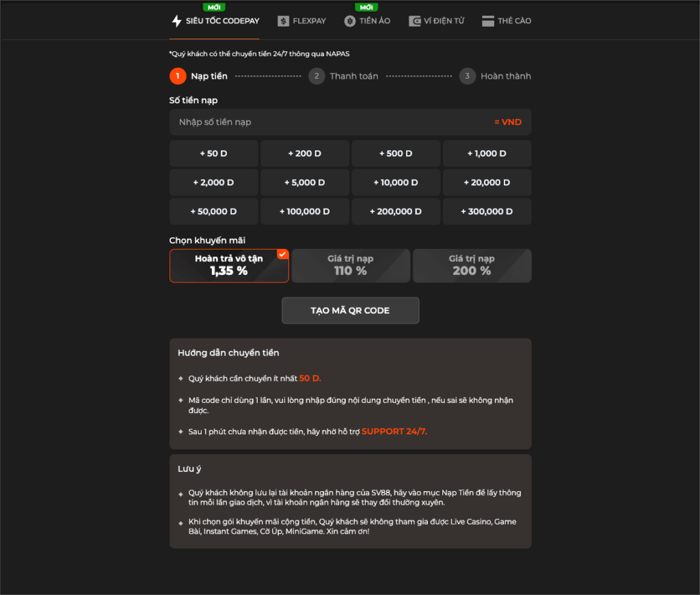This screenshot has height=595, width=700.
Task: Select the Giá trị nạp 110% promotion
Action: 351,265
